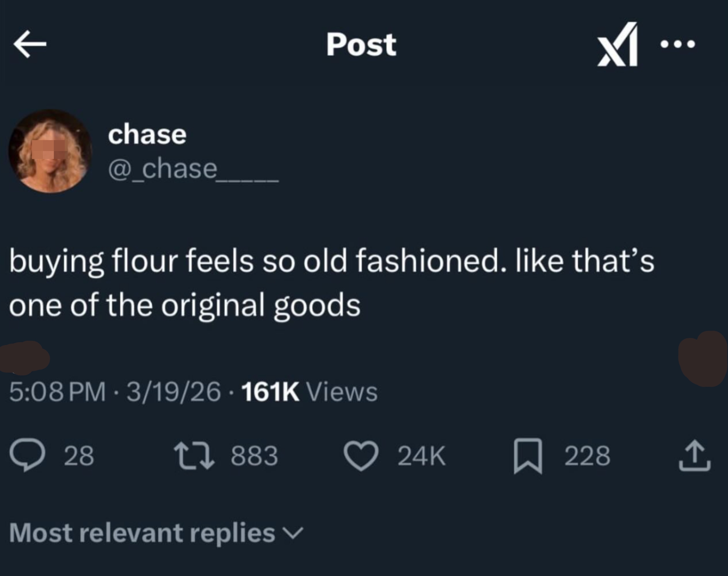Open chase's profile picture
This screenshot has height=576, width=728.
click(x=50, y=151)
